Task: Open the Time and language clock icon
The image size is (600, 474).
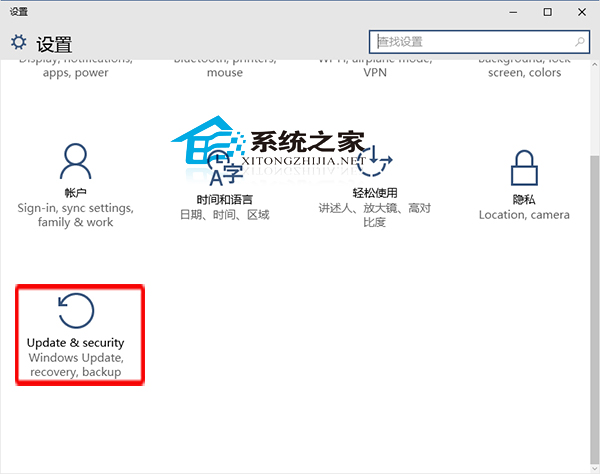Action: click(225, 168)
